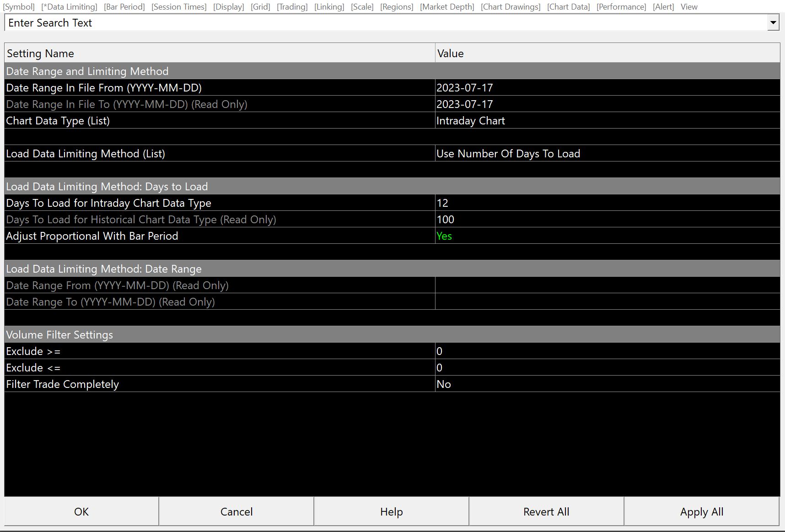
Task: Confirm settings with the OK button
Action: (81, 511)
